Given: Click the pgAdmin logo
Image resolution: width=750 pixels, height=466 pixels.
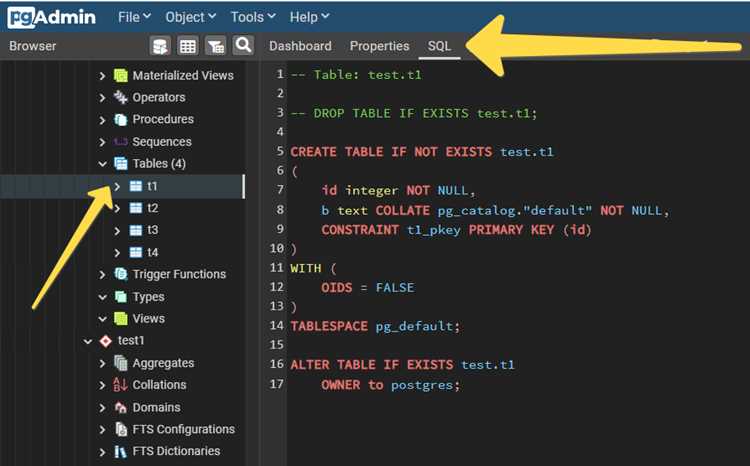Looking at the screenshot, I should pos(51,18).
